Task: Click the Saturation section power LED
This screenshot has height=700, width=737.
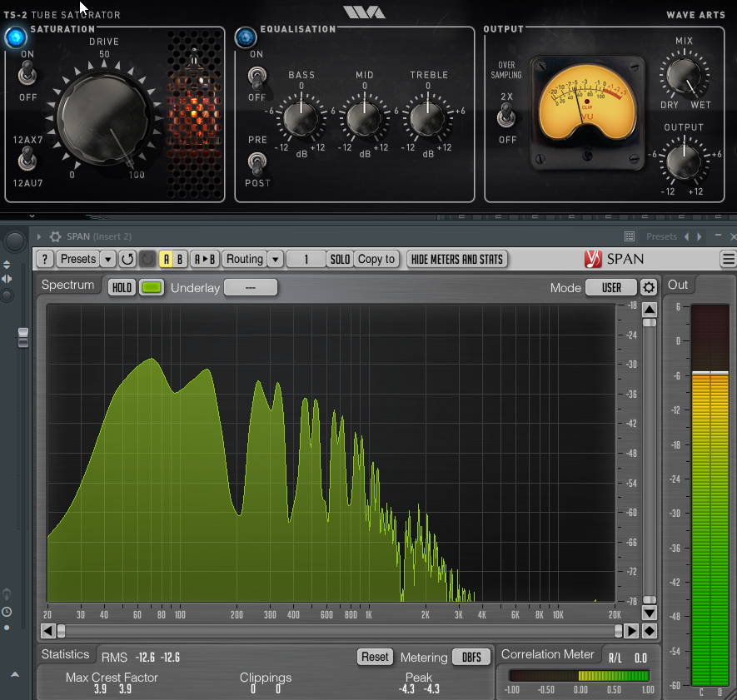Action: click(x=15, y=37)
